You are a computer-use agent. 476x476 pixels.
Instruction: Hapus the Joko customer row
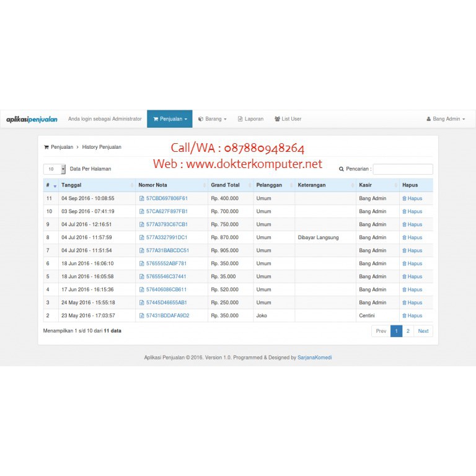click(412, 316)
